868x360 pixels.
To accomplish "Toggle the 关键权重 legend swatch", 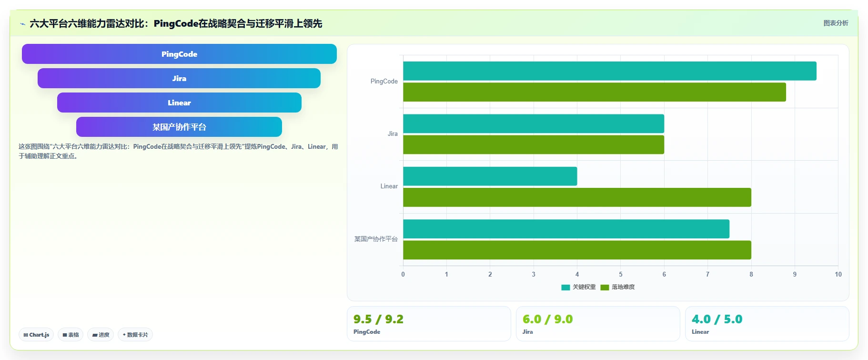I will (565, 287).
